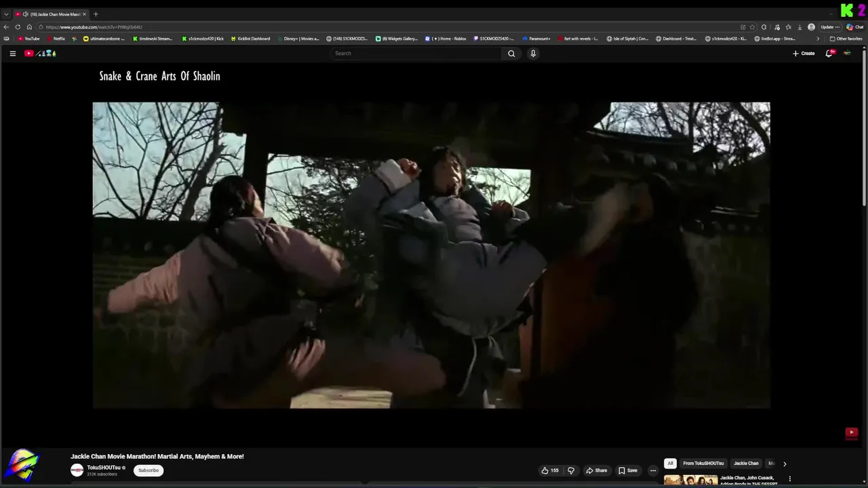Open YouTube notifications bell
Viewport: 868px width, 488px height.
pyautogui.click(x=829, y=54)
